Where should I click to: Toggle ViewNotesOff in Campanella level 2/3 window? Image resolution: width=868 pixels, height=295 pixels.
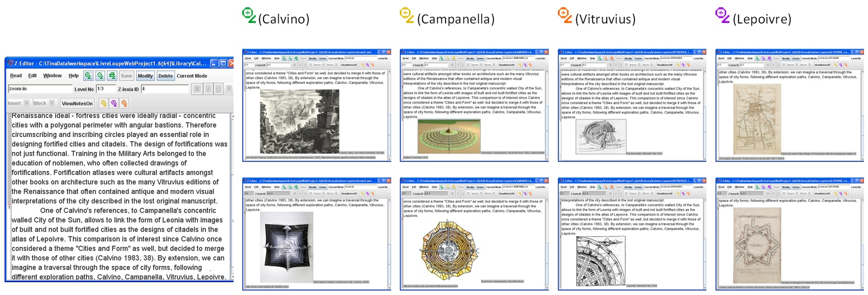point(506,64)
